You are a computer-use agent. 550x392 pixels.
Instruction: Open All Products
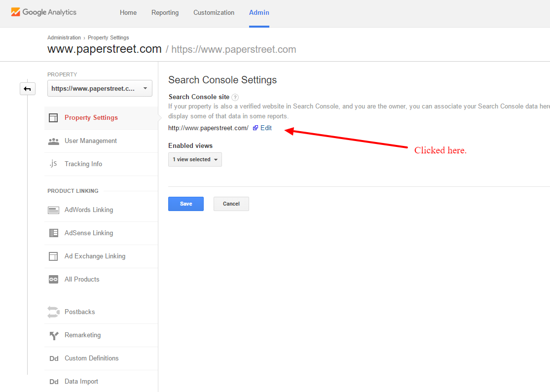click(101, 280)
